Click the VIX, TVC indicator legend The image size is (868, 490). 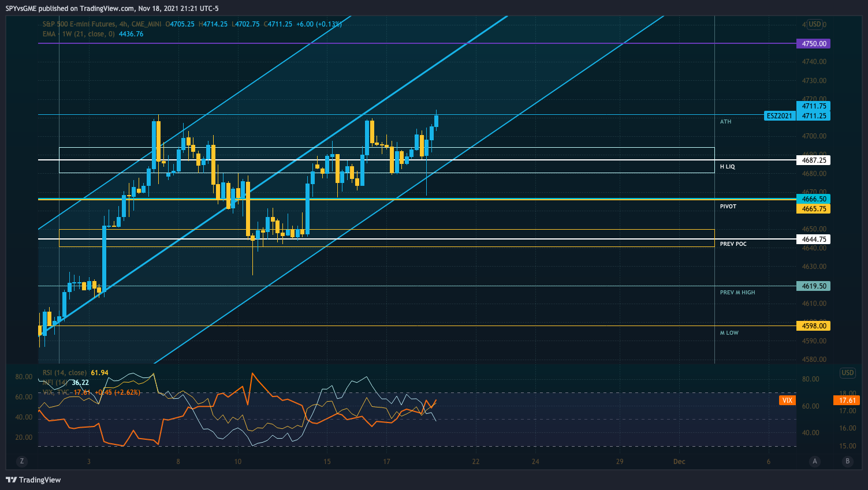coord(56,392)
